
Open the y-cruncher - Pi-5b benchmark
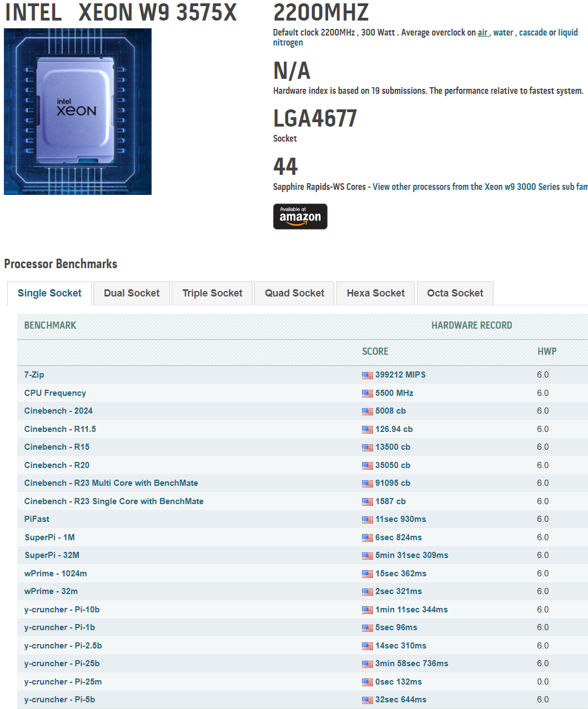tap(59, 700)
